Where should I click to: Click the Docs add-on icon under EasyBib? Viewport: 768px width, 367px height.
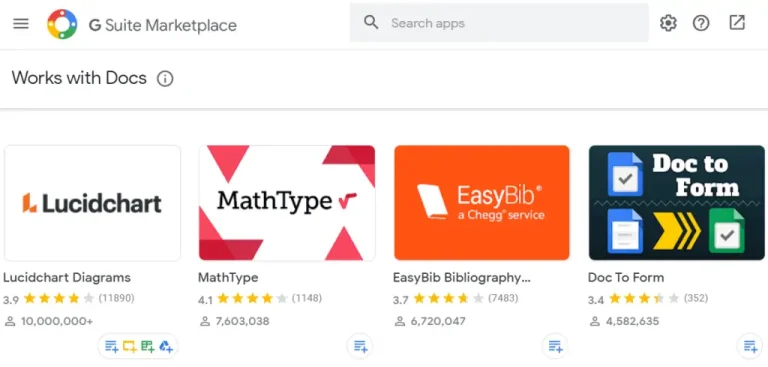[x=555, y=346]
